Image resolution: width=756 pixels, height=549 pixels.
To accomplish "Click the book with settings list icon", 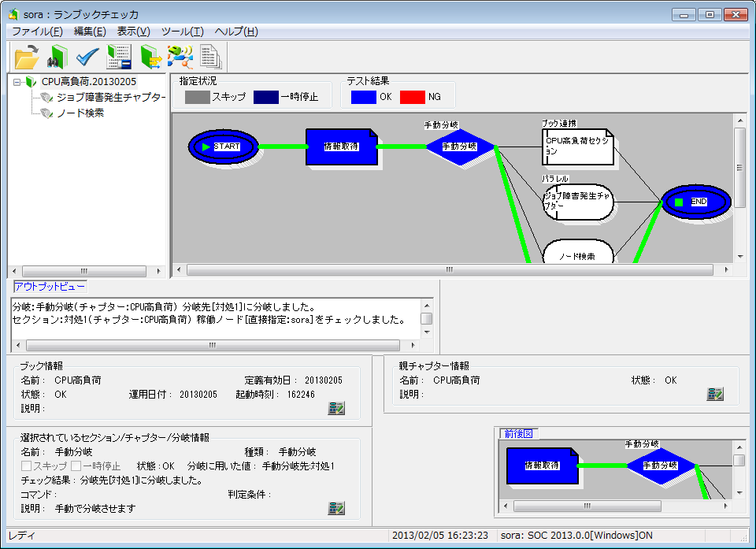I will tap(119, 57).
